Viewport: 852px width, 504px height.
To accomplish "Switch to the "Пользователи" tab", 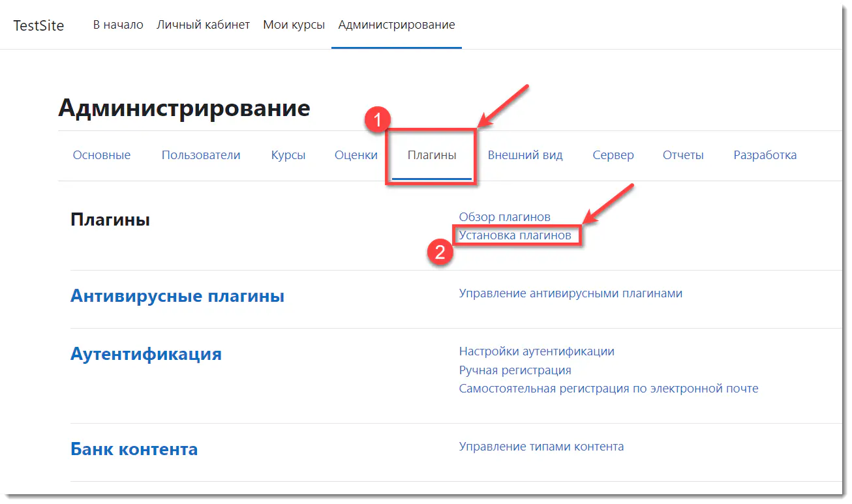I will click(x=201, y=155).
